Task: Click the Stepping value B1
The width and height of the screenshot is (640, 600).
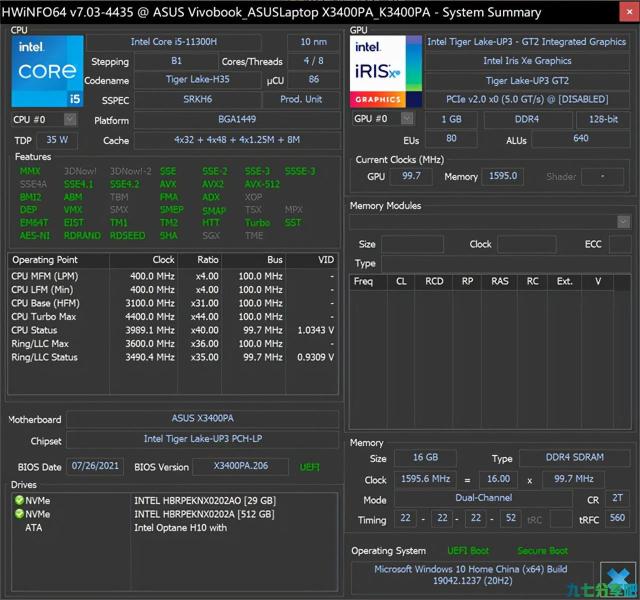Action: [x=176, y=61]
